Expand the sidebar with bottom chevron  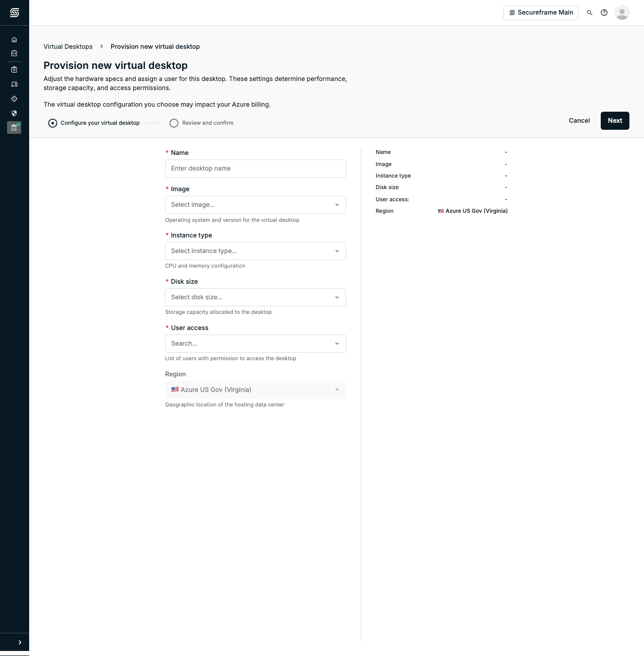click(20, 642)
